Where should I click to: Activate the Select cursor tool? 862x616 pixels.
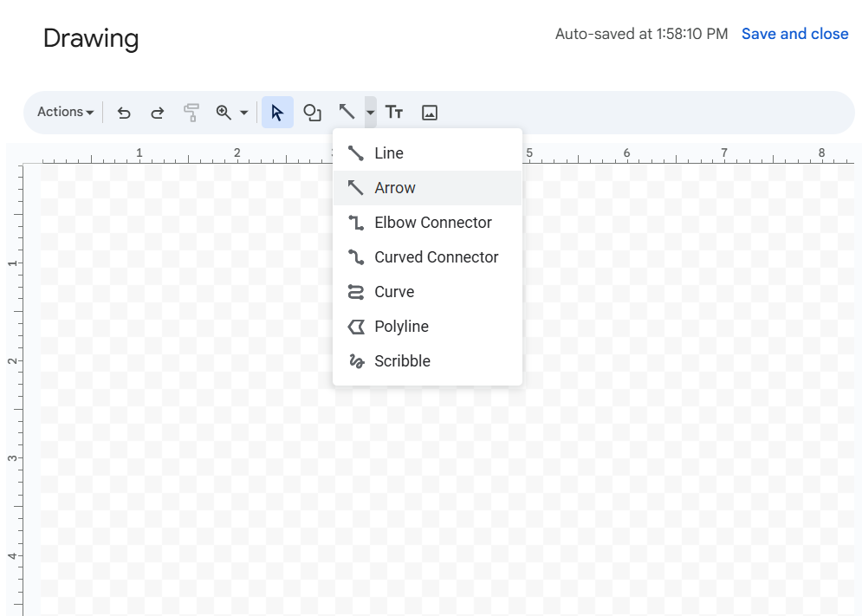point(277,113)
